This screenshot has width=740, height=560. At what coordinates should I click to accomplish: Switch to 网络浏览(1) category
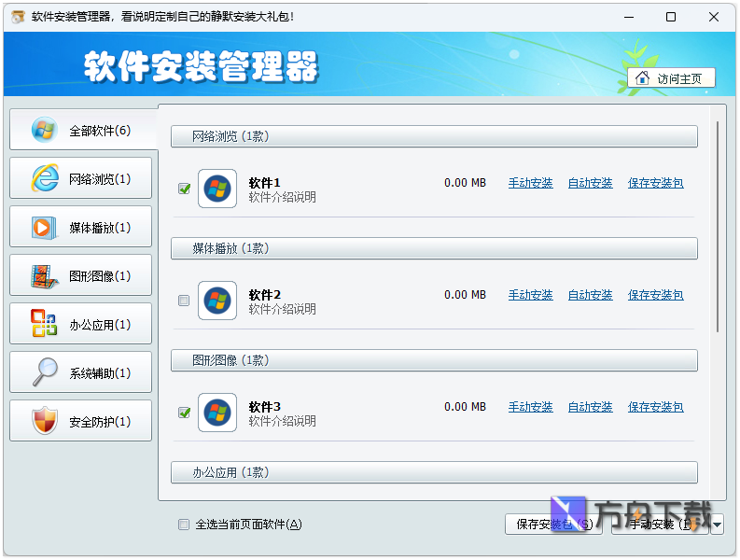coord(80,178)
